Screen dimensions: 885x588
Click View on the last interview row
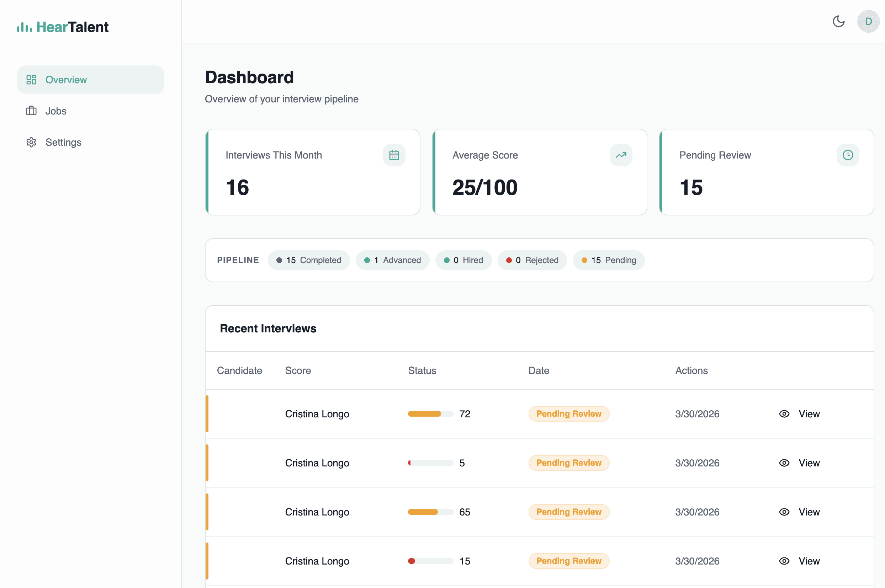click(x=809, y=561)
